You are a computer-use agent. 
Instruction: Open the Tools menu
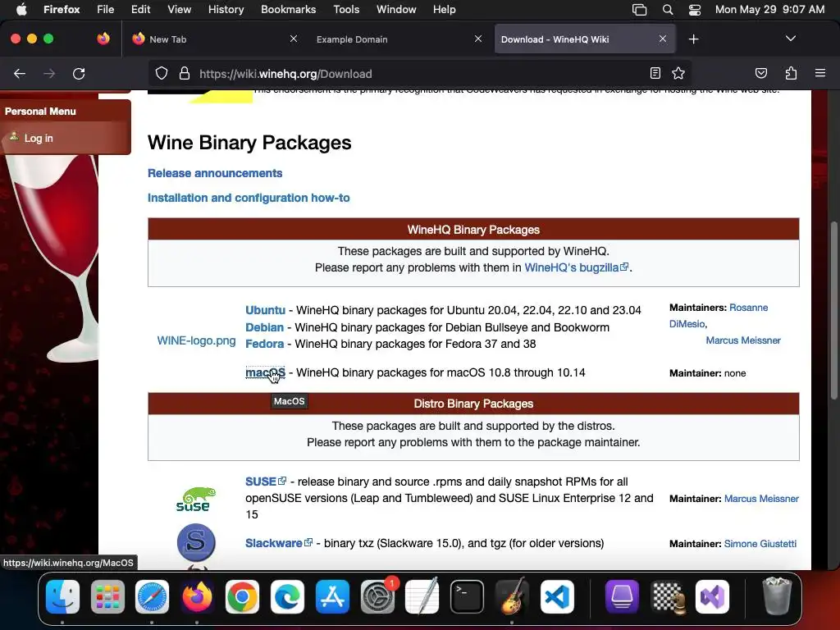346,9
